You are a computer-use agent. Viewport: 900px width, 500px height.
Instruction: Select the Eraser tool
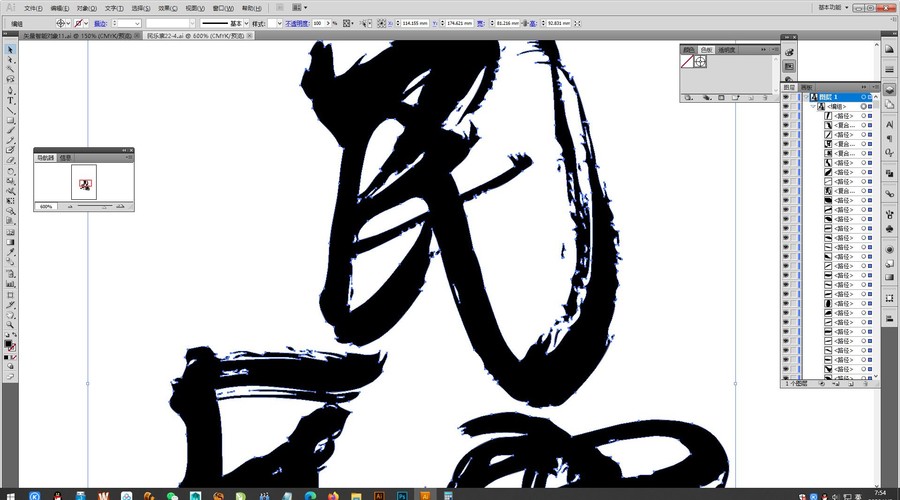click(x=10, y=161)
